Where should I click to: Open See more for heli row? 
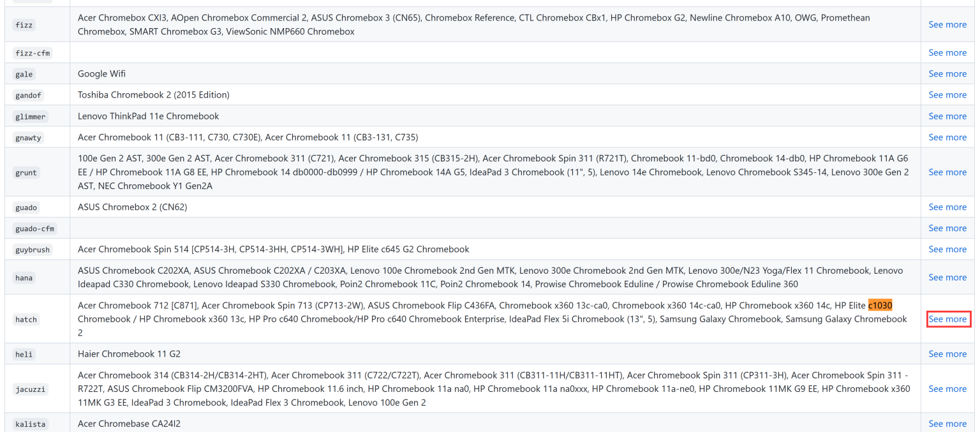pyautogui.click(x=947, y=354)
